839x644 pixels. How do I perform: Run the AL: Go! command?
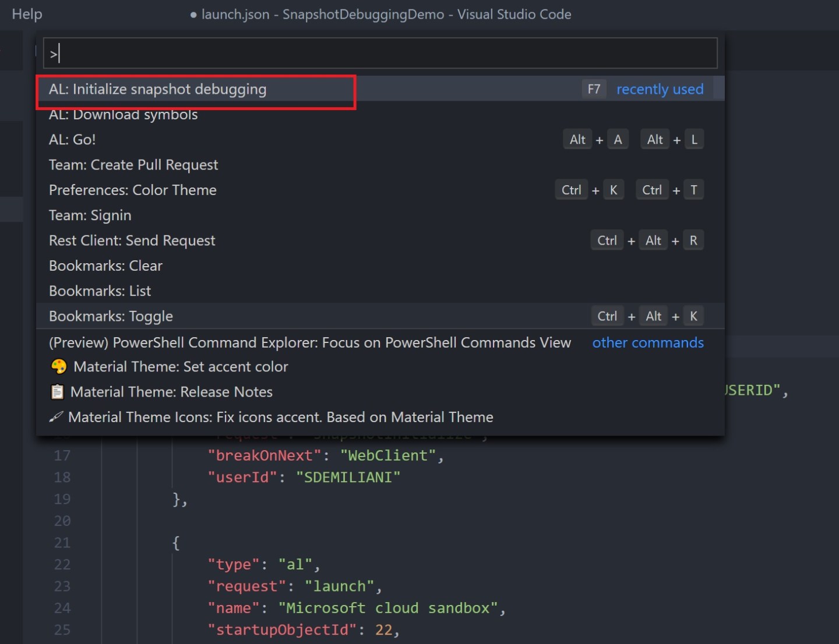tap(380, 140)
